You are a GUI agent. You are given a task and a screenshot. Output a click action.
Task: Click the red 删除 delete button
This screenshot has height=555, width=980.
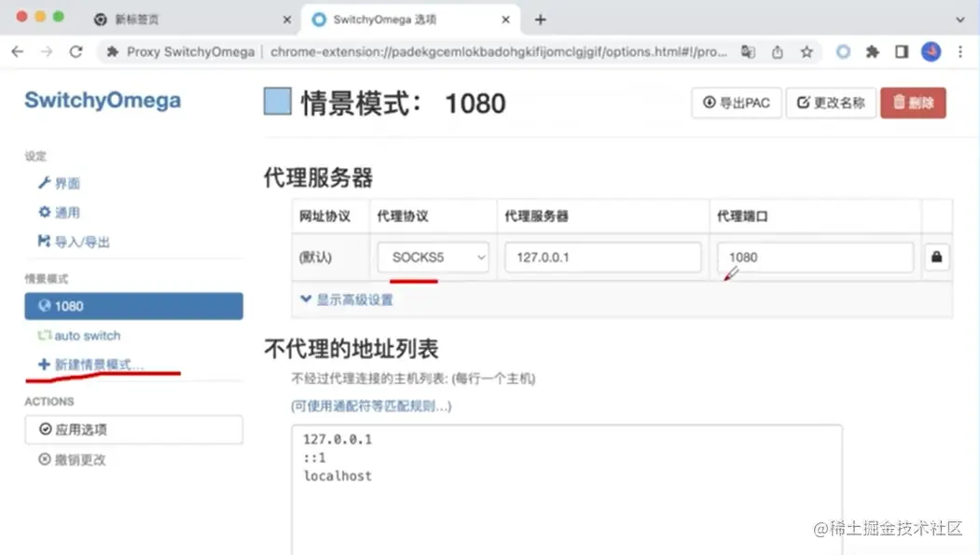[913, 103]
